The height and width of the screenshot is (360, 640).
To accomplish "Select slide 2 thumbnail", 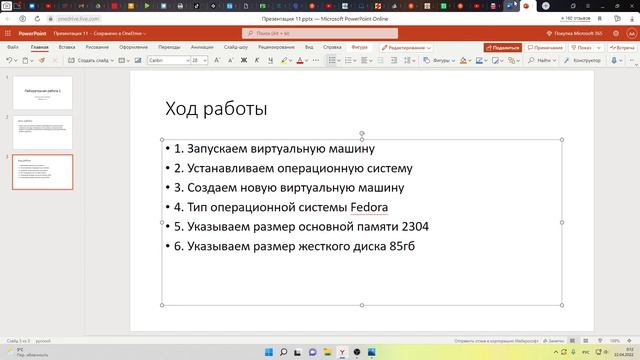I will coord(42,132).
